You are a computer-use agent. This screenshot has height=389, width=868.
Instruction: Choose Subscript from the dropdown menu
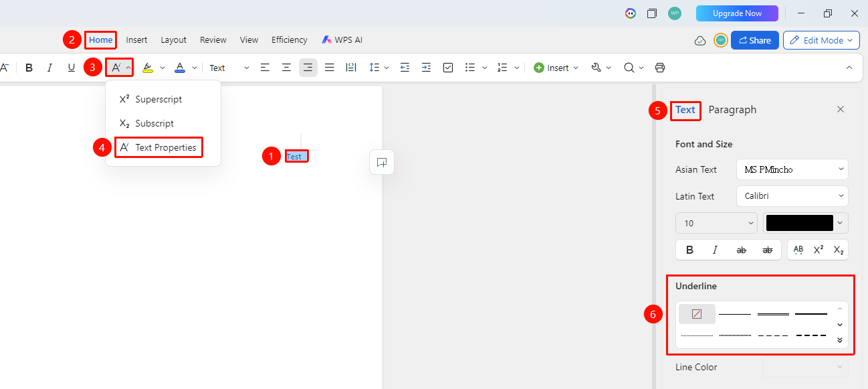(163, 123)
